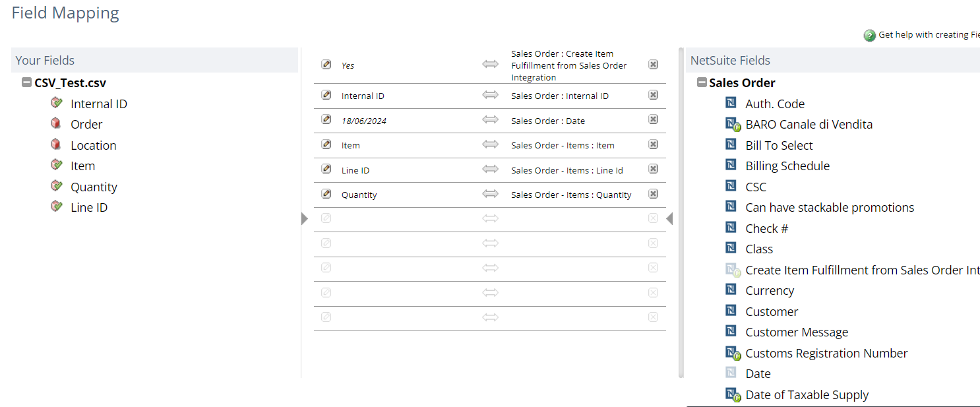Screen dimensions: 980x407
Task: Click the first empty mapping row
Action: (490, 219)
